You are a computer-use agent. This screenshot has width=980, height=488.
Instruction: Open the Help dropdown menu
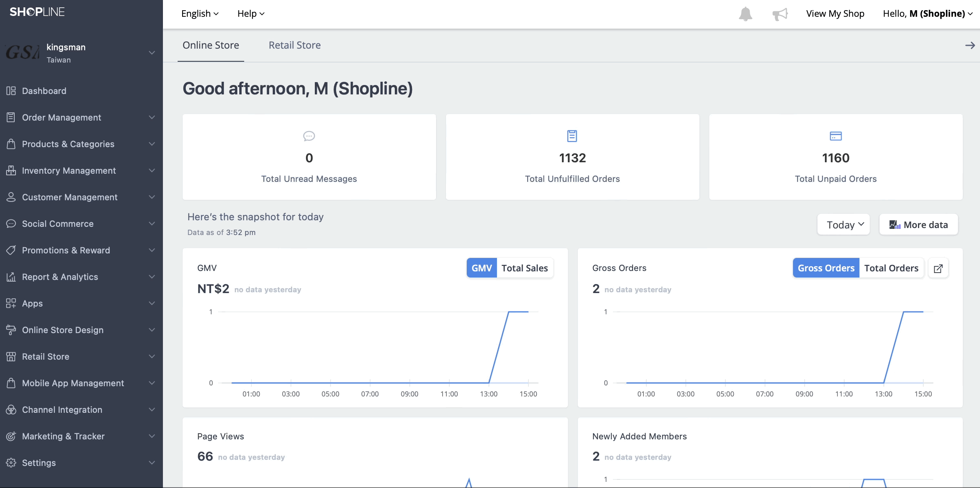tap(251, 13)
